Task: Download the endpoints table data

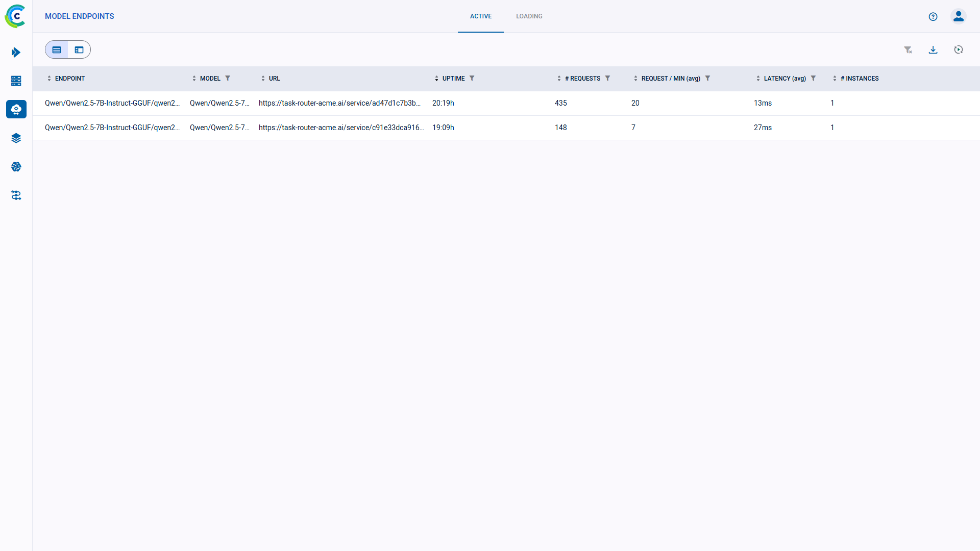Action: pos(934,49)
